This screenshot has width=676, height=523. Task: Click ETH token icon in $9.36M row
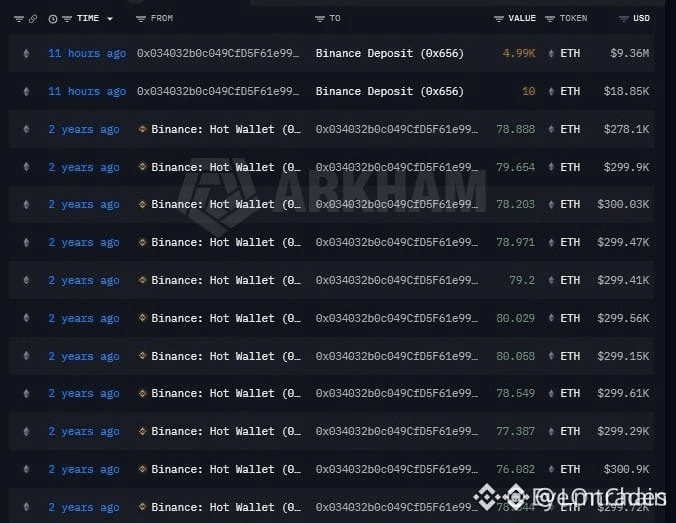(x=551, y=53)
